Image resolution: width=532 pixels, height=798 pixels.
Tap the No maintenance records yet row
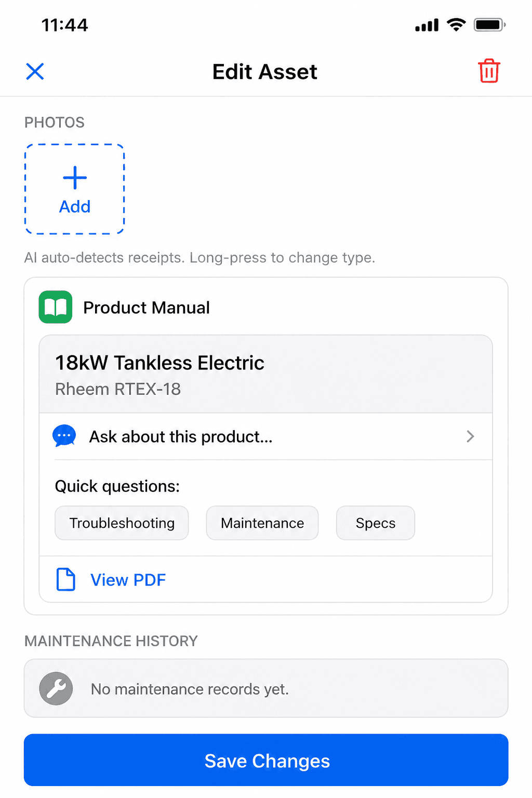(x=266, y=688)
